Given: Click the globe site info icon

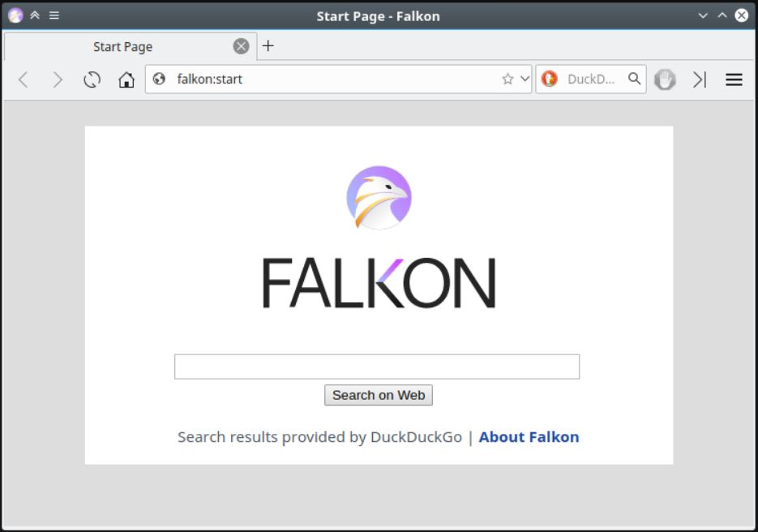Looking at the screenshot, I should [159, 79].
